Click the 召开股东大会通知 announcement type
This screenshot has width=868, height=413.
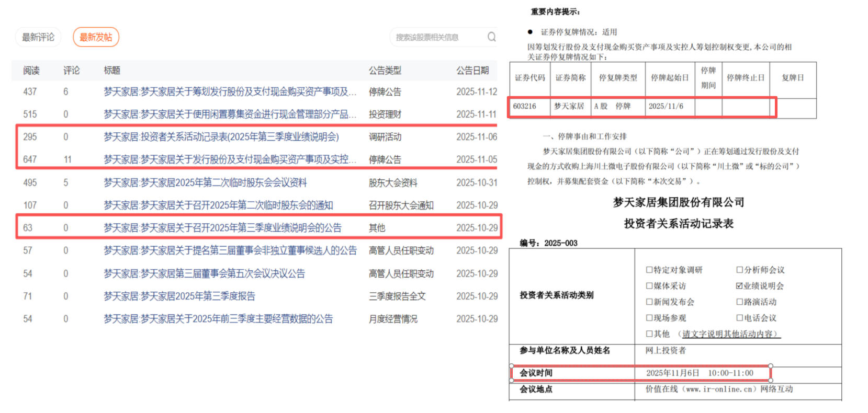tap(401, 205)
